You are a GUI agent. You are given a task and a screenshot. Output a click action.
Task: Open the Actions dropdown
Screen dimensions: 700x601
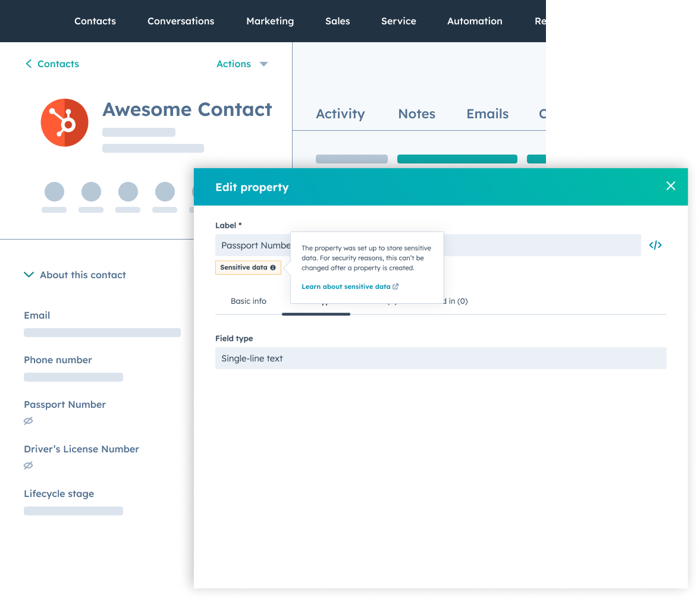coord(241,64)
